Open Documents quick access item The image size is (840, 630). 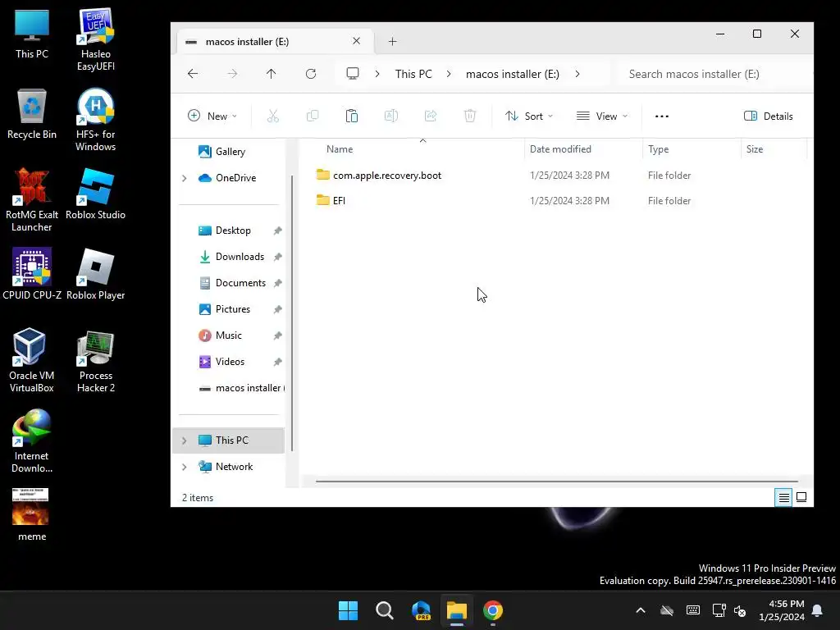(x=240, y=283)
